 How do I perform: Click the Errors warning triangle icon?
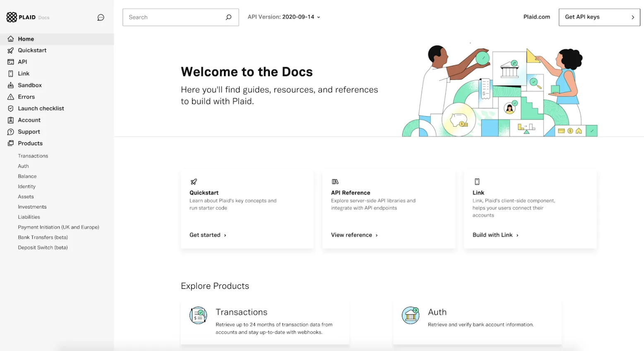pyautogui.click(x=11, y=97)
